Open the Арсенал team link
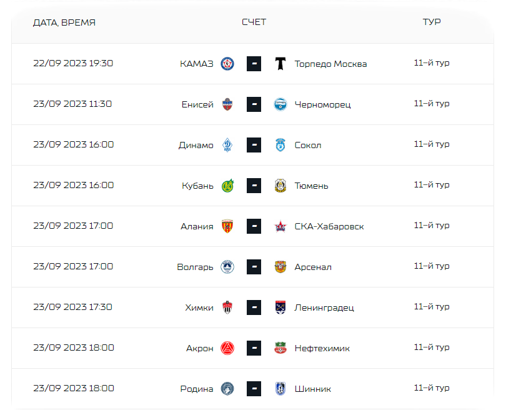Viewport: 506px width, 420px height. (313, 267)
